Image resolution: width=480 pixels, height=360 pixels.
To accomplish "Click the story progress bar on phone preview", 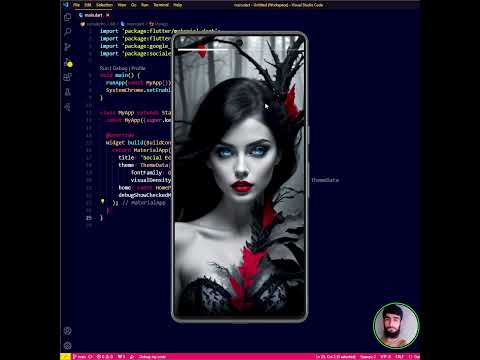I will tap(241, 50).
